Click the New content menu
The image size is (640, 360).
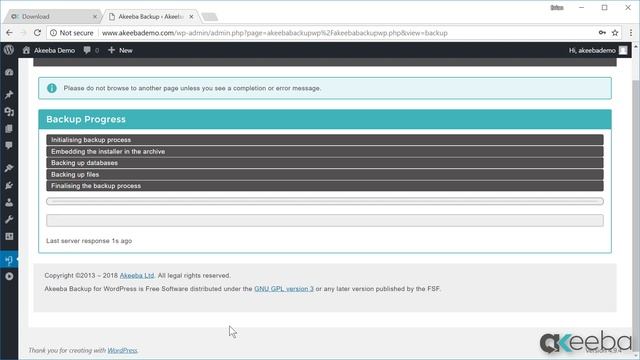coord(120,50)
